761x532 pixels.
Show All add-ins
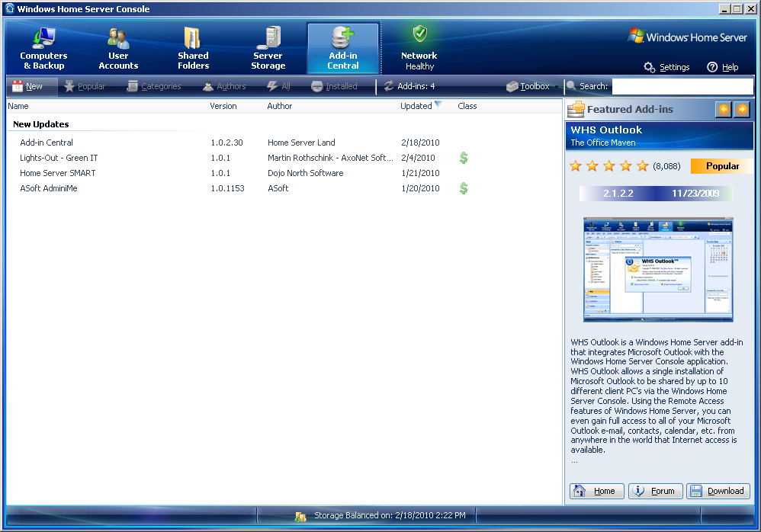click(278, 86)
